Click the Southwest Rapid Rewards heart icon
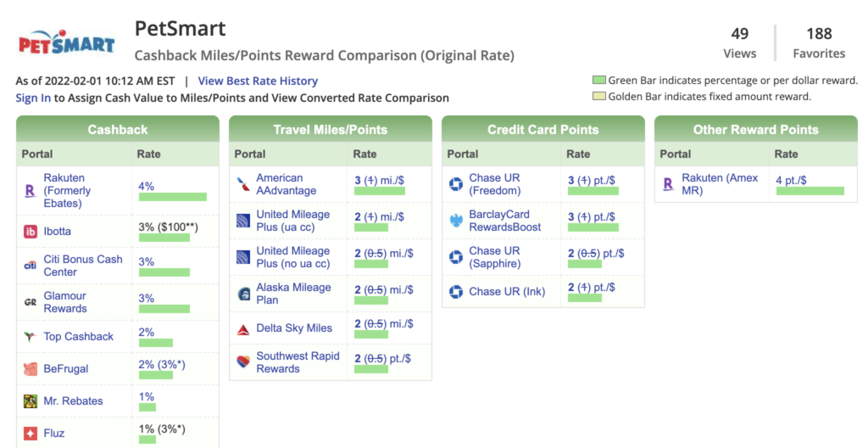This screenshot has width=868, height=448. pos(243,362)
